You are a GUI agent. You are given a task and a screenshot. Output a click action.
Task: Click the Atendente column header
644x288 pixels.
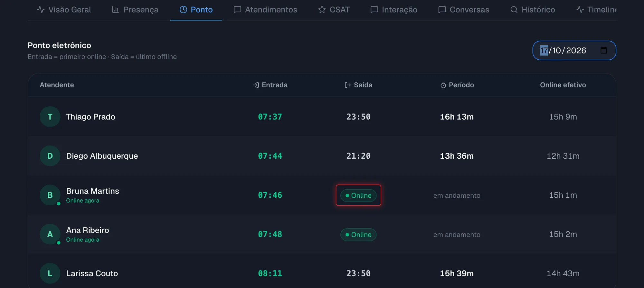tap(57, 85)
